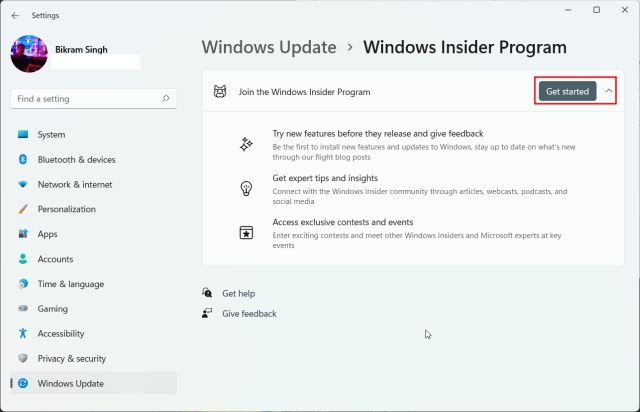Image resolution: width=640 pixels, height=412 pixels.
Task: Click the System monitor icon
Action: point(23,134)
